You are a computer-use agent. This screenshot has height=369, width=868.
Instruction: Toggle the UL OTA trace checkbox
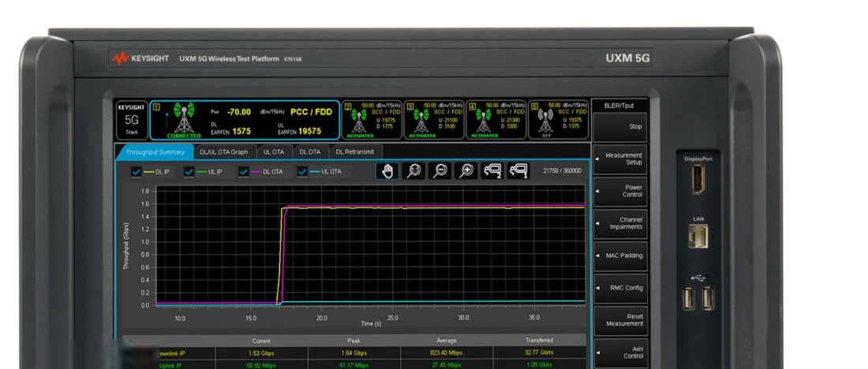click(301, 172)
